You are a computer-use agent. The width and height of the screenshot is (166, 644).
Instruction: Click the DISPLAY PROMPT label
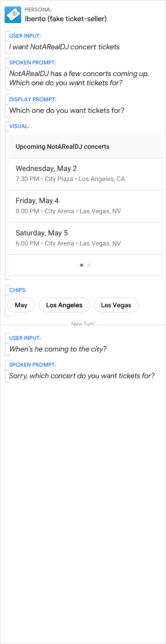click(x=33, y=100)
